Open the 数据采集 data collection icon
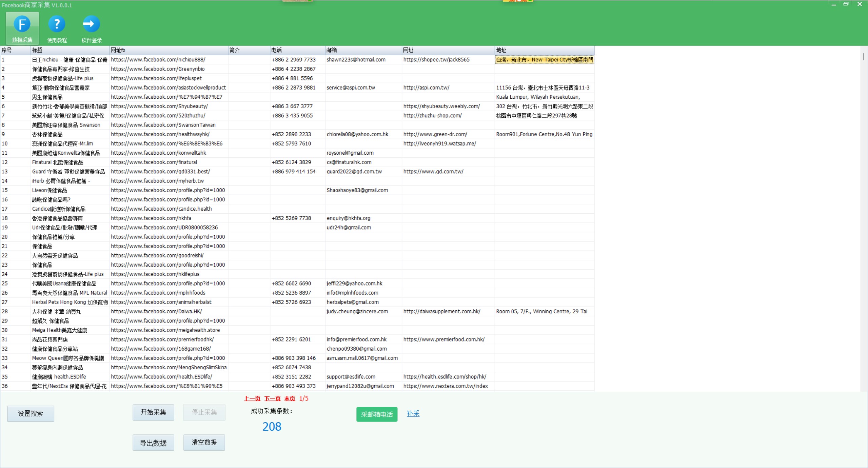The image size is (868, 468). coord(22,28)
